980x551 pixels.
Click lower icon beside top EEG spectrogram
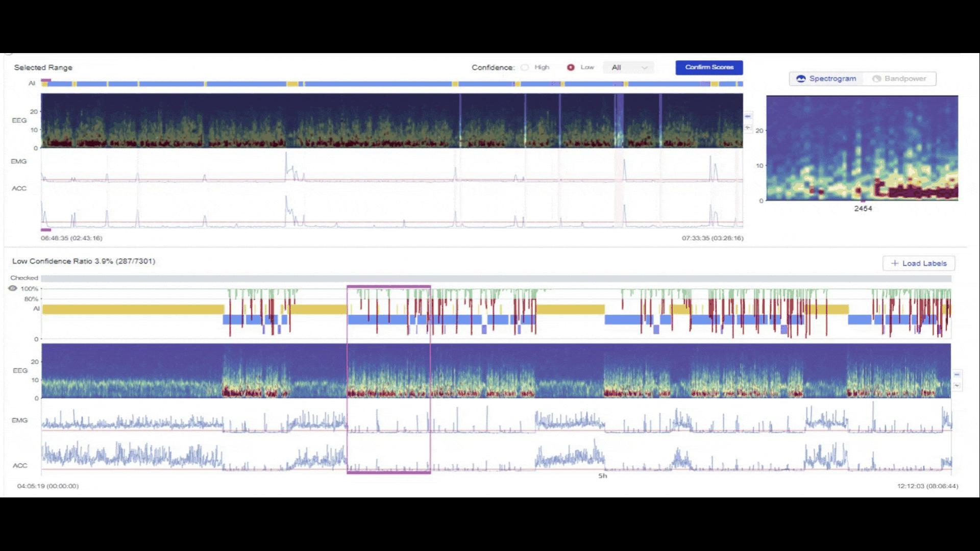pyautogui.click(x=748, y=127)
